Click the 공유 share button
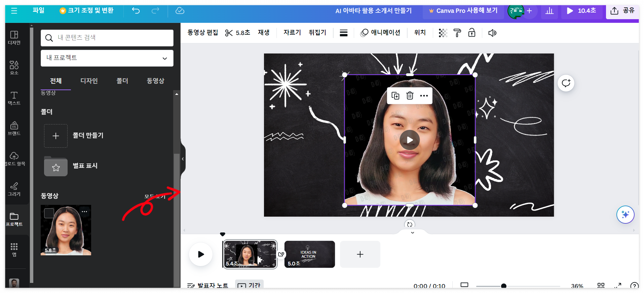The width and height of the screenshot is (644, 293). point(622,11)
